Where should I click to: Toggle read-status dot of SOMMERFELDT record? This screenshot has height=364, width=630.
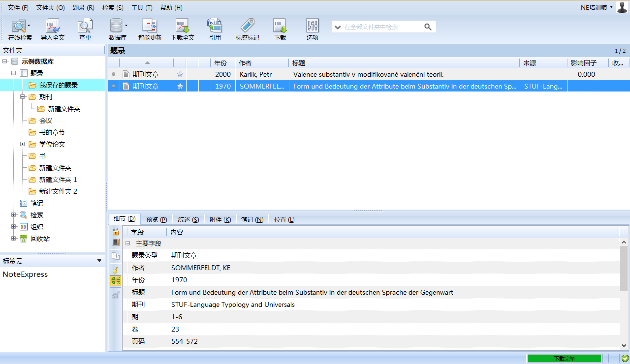tap(113, 86)
